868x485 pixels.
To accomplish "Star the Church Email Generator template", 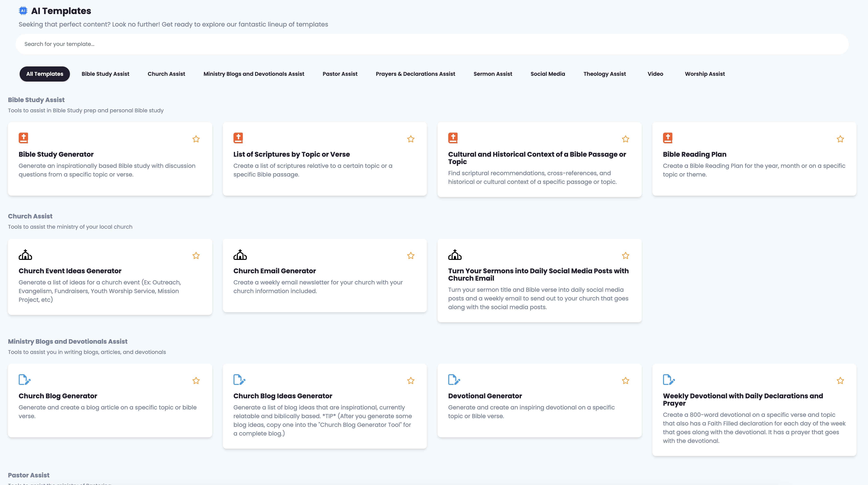I will point(410,256).
